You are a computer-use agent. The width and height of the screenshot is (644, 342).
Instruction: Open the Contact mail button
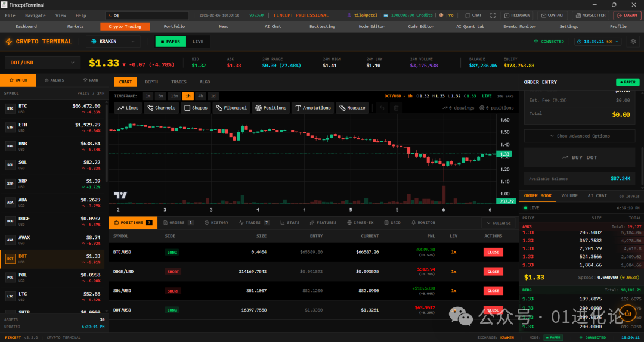point(552,15)
